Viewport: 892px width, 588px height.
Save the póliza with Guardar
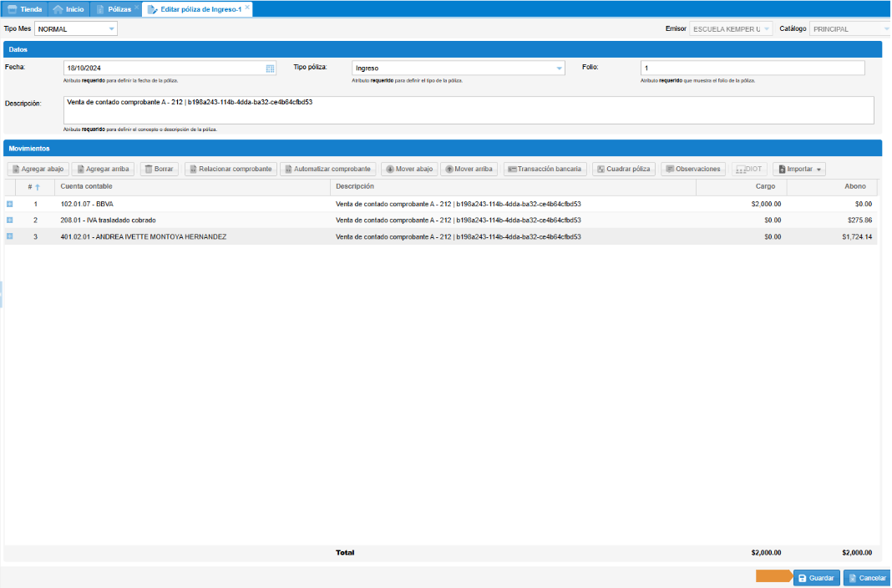coord(816,578)
